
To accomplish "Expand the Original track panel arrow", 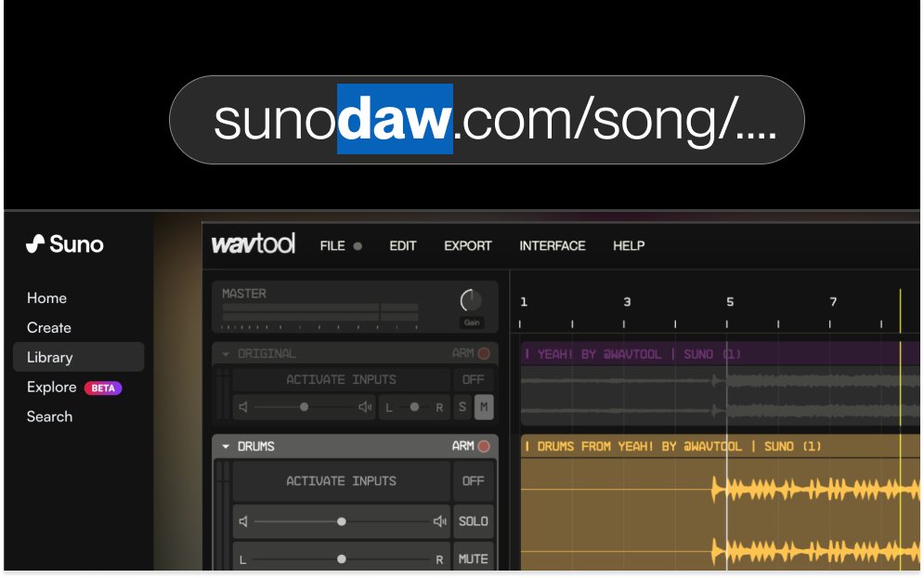I will click(x=225, y=354).
